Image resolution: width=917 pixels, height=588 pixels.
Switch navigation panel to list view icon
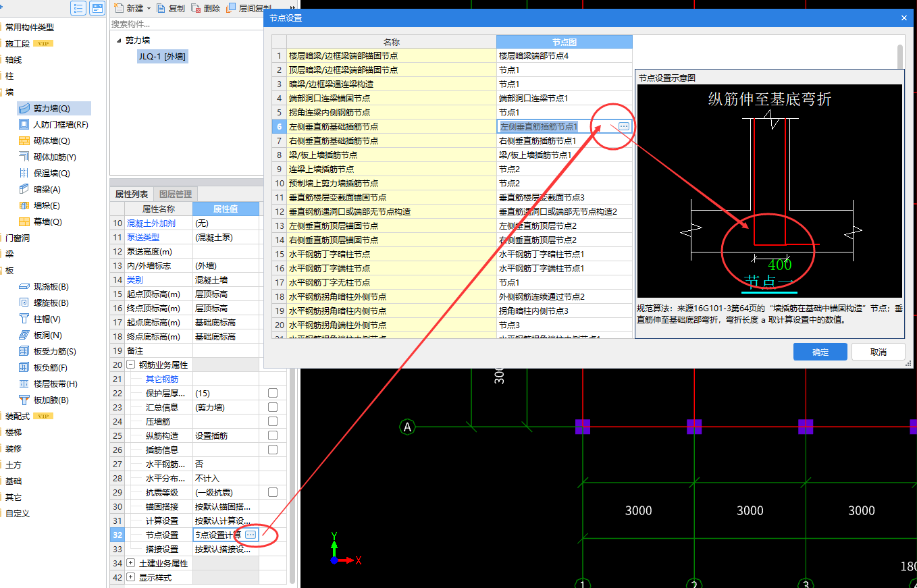point(78,8)
